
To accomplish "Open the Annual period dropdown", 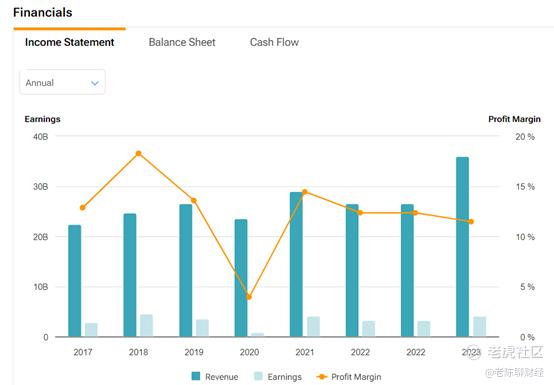I will click(63, 82).
